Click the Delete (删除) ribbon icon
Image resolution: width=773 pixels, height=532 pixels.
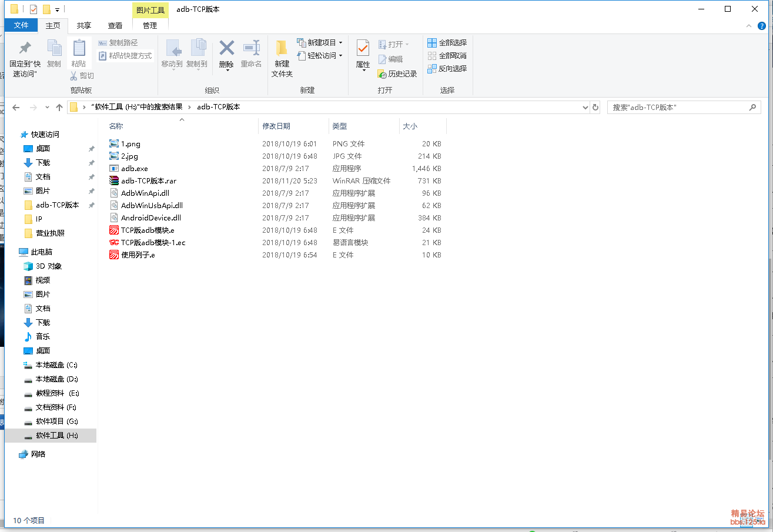point(226,49)
